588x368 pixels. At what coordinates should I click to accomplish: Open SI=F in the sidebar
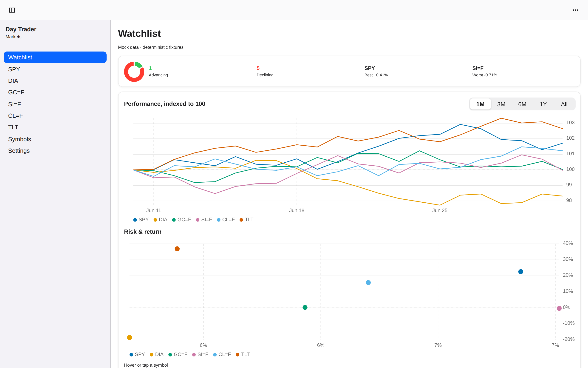tap(55, 104)
